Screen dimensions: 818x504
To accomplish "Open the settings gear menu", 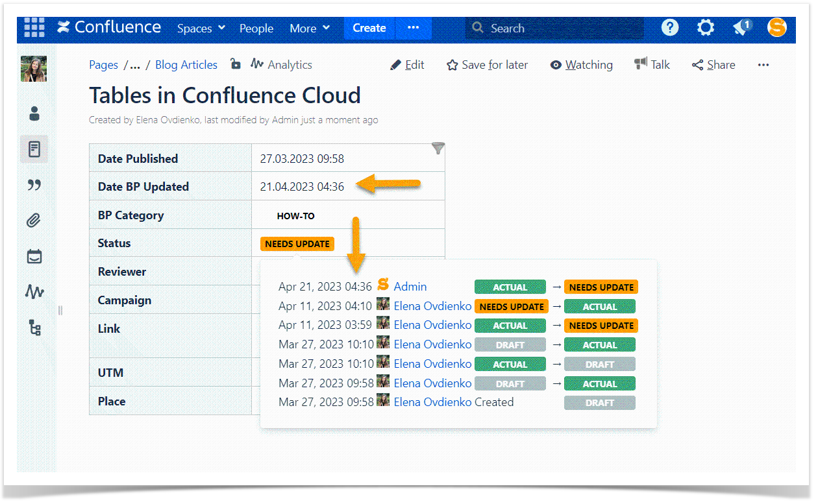I will [x=706, y=27].
